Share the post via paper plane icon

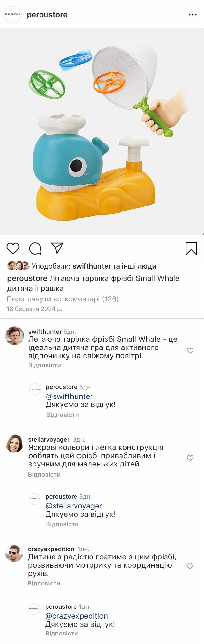[57, 248]
